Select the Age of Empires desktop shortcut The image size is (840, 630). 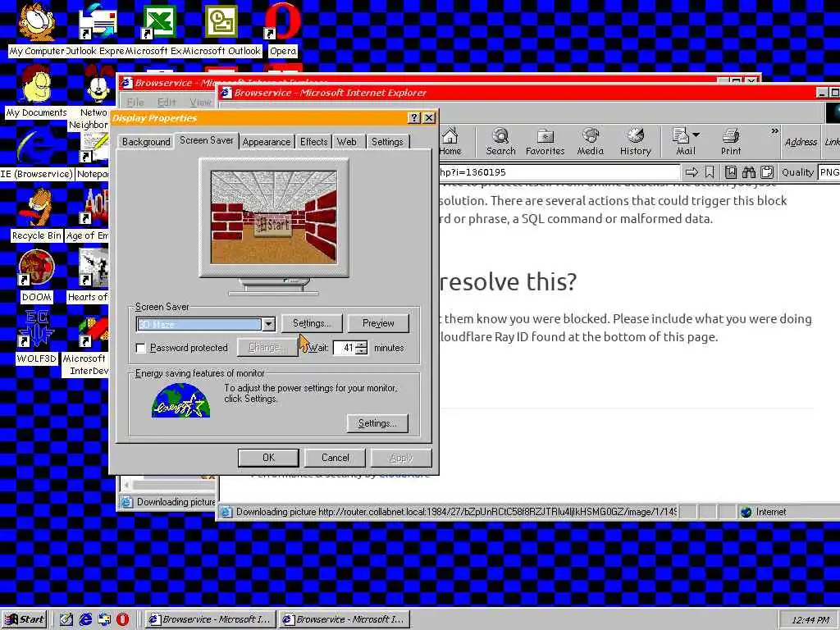(88, 214)
